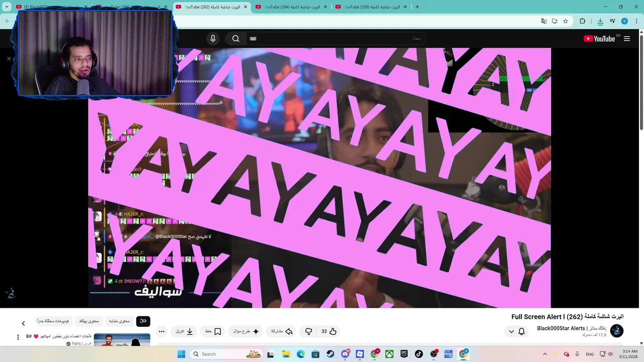The height and width of the screenshot is (362, 644).
Task: Show hidden system tray icons chevron
Action: 545,354
